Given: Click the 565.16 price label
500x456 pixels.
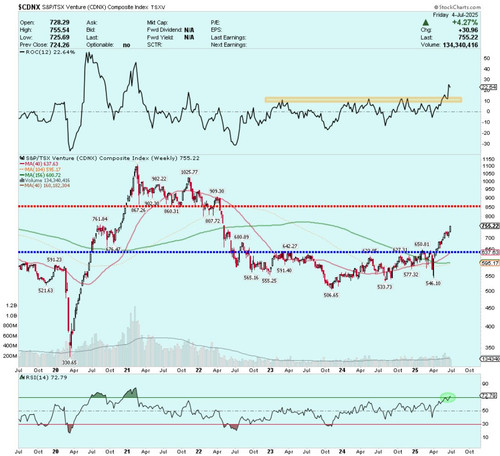Looking at the screenshot, I should click(x=251, y=277).
